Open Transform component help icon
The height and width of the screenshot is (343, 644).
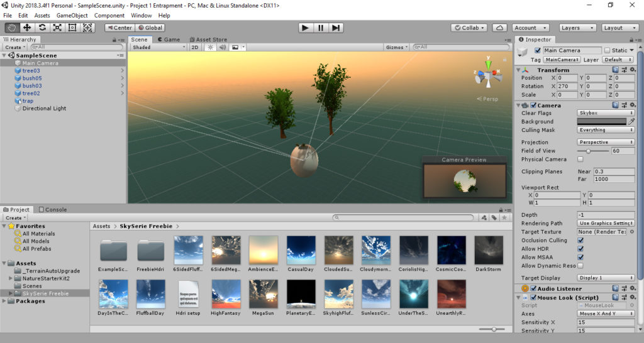615,70
